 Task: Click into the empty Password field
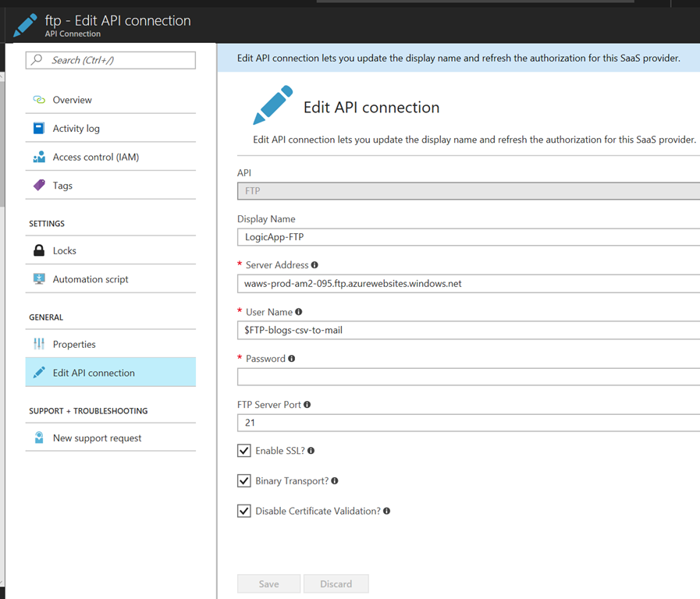tap(467, 377)
